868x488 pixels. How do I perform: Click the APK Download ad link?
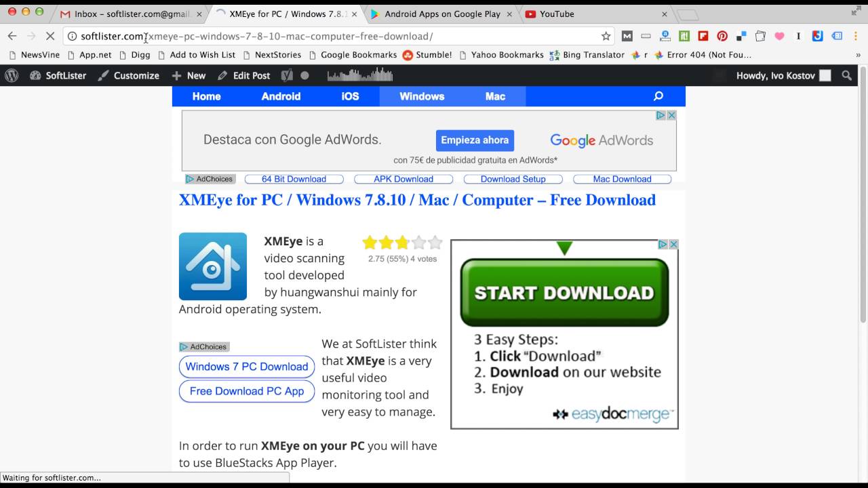click(x=403, y=179)
